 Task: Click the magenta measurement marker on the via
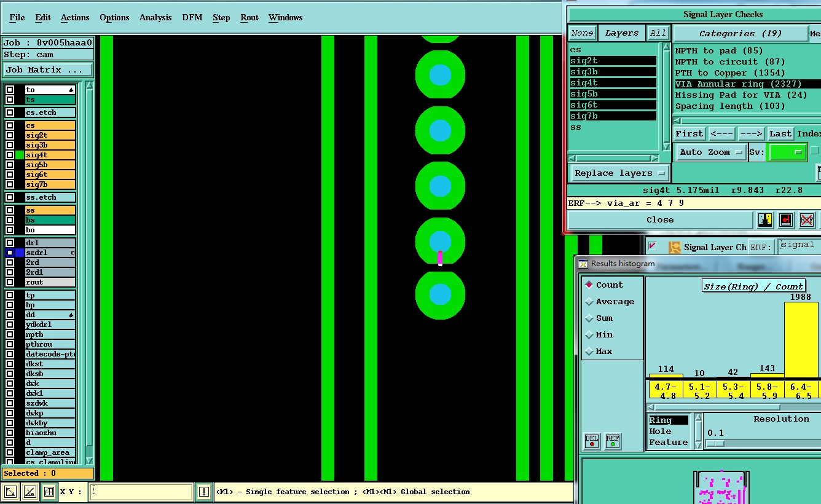[440, 258]
